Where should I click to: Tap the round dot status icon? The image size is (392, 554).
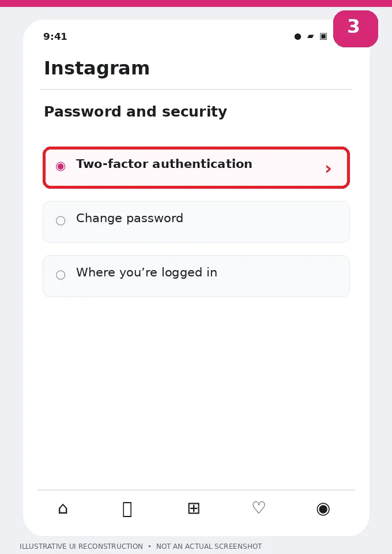(x=298, y=36)
